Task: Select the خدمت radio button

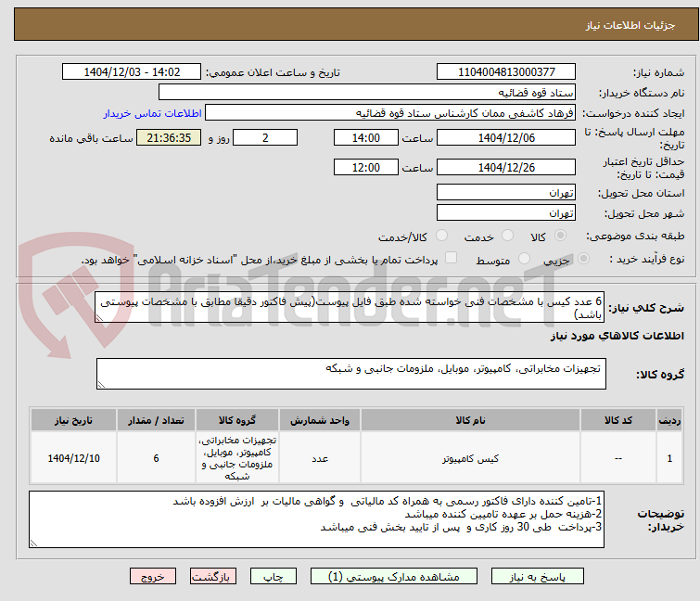Action: click(x=507, y=236)
